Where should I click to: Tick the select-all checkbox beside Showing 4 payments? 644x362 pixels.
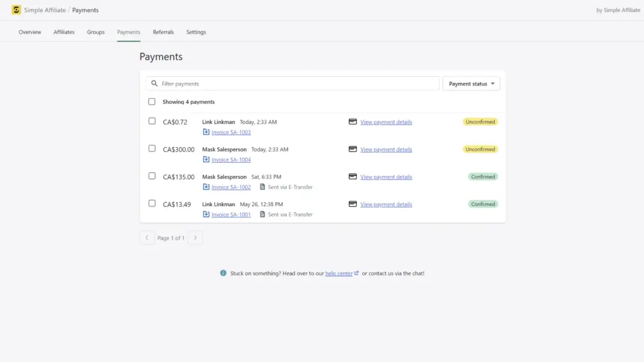click(152, 102)
